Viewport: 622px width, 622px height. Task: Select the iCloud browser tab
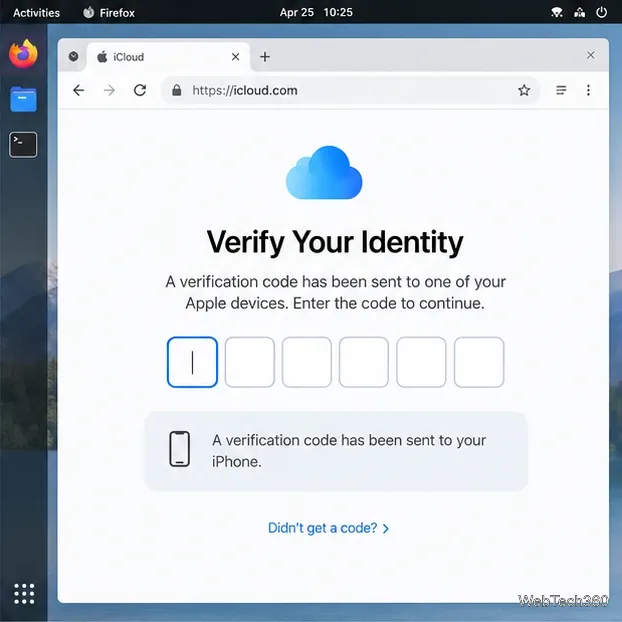click(x=169, y=57)
